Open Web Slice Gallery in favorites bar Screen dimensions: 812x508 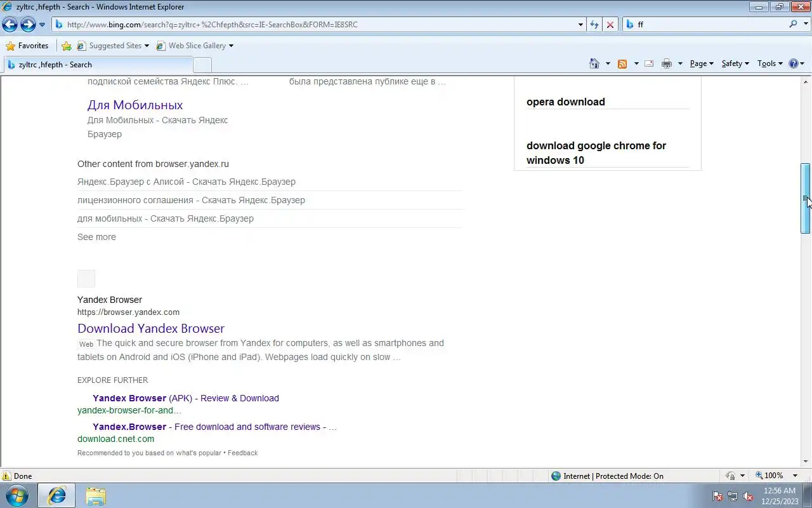195,46
